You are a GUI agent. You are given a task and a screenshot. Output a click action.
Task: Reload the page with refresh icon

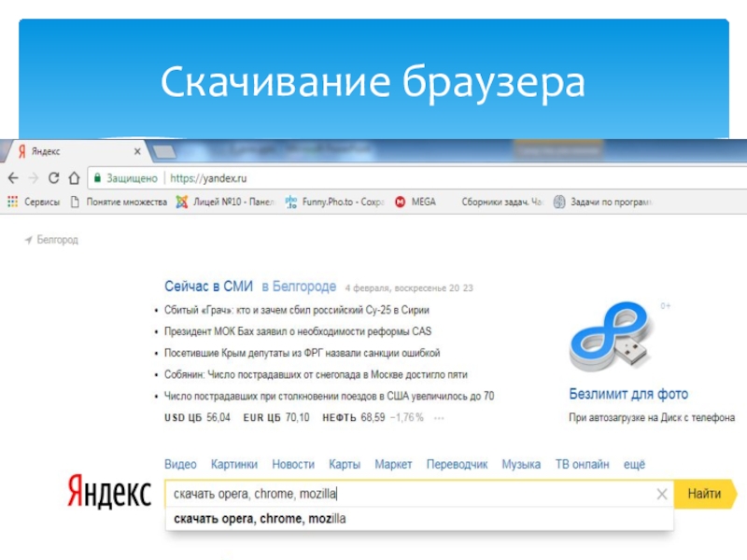click(54, 177)
